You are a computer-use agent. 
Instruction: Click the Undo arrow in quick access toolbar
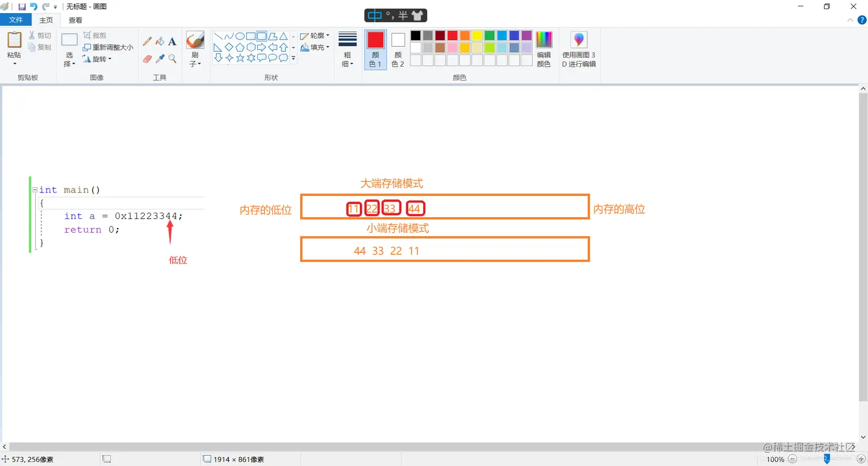point(33,6)
